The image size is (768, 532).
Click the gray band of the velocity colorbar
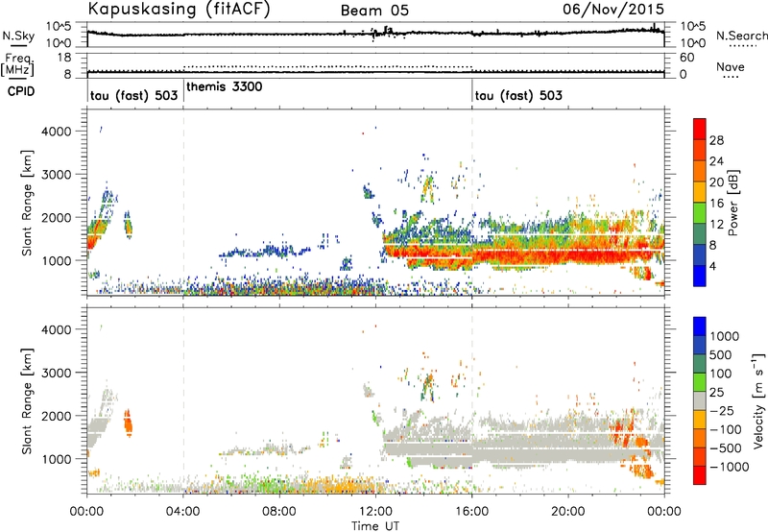point(700,401)
